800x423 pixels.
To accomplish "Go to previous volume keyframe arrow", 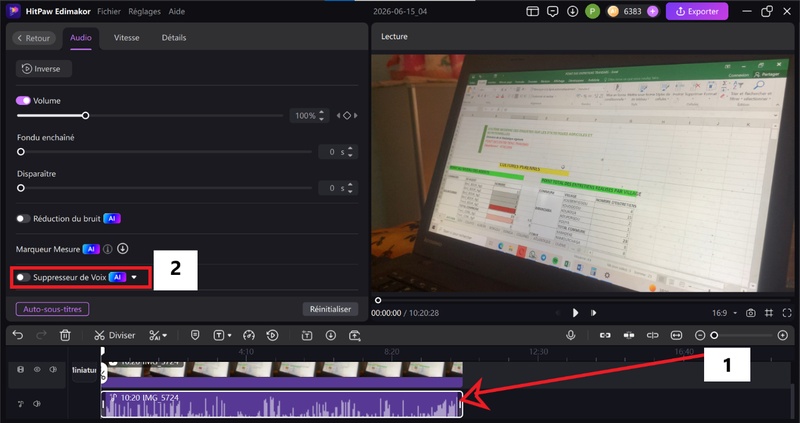I will 338,116.
